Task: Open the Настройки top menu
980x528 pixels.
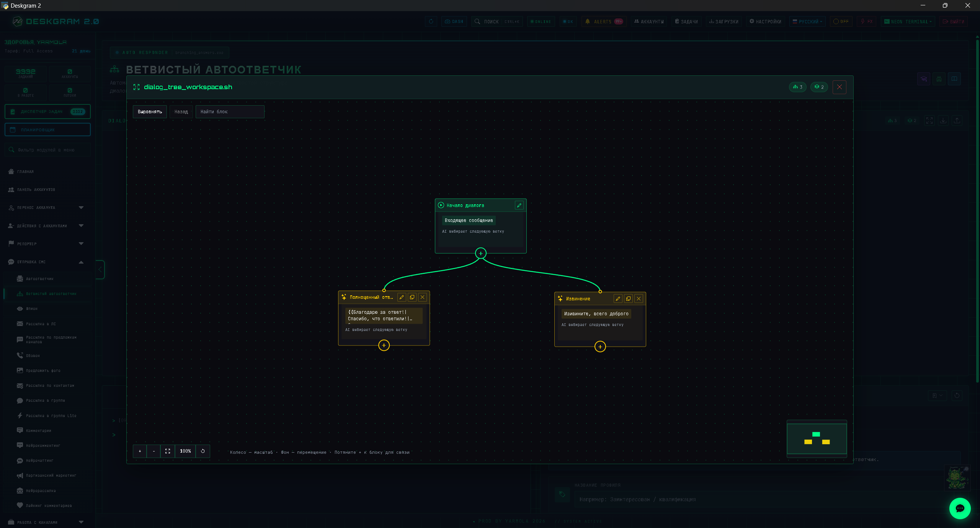Action: (765, 21)
